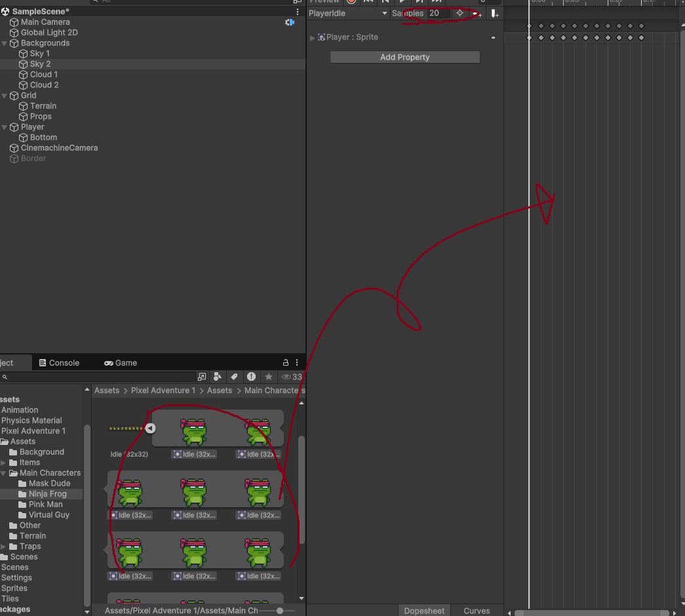This screenshot has height=616, width=685.
Task: Open the Project panel kebab options menu
Action: click(297, 362)
